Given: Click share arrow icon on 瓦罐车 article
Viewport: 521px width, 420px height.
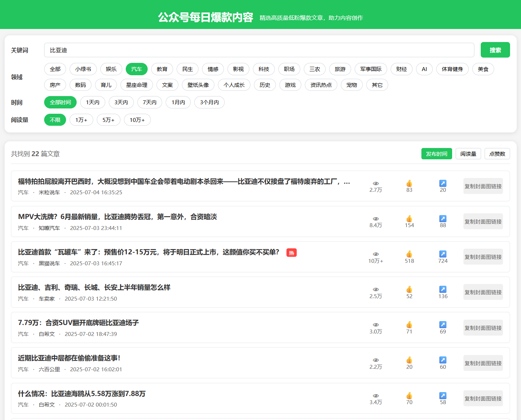Looking at the screenshot, I should (443, 254).
